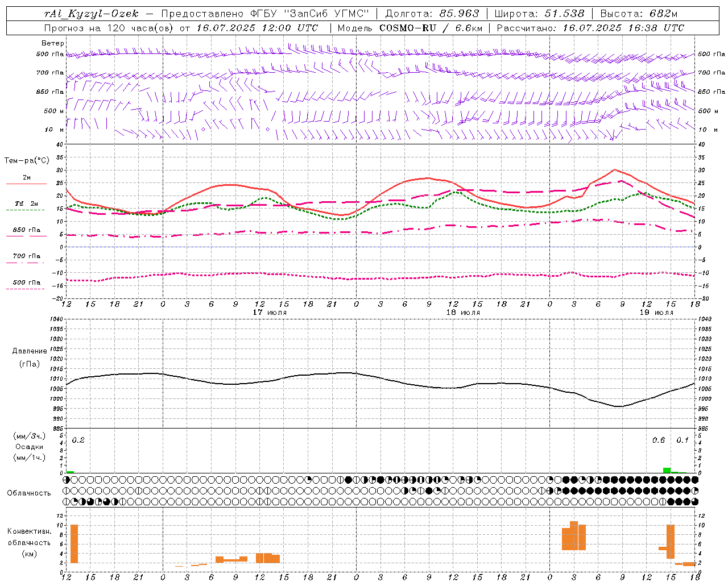Click the 700 гПа dash-dot temperature legend entry
Viewport: 728px width, 582px height.
click(x=26, y=256)
